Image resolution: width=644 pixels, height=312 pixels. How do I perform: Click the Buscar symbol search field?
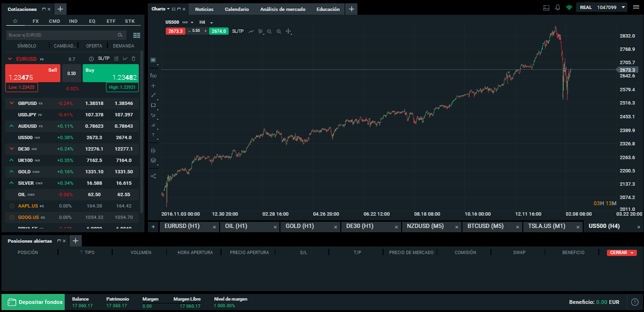[x=62, y=35]
